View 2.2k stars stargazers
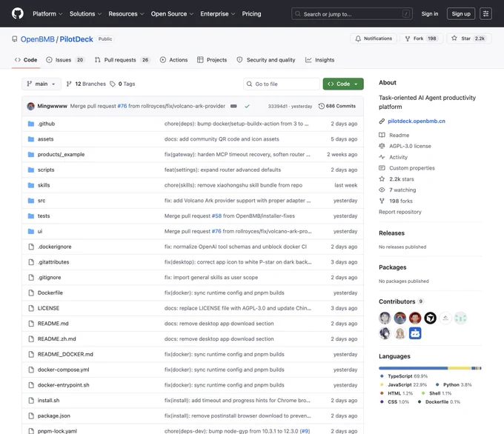 tap(402, 179)
